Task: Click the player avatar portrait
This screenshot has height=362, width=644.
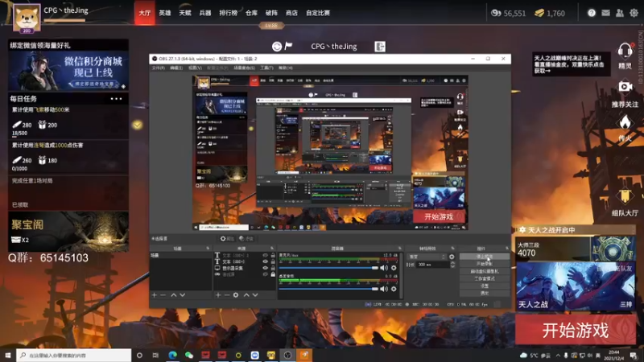Action: tap(27, 18)
